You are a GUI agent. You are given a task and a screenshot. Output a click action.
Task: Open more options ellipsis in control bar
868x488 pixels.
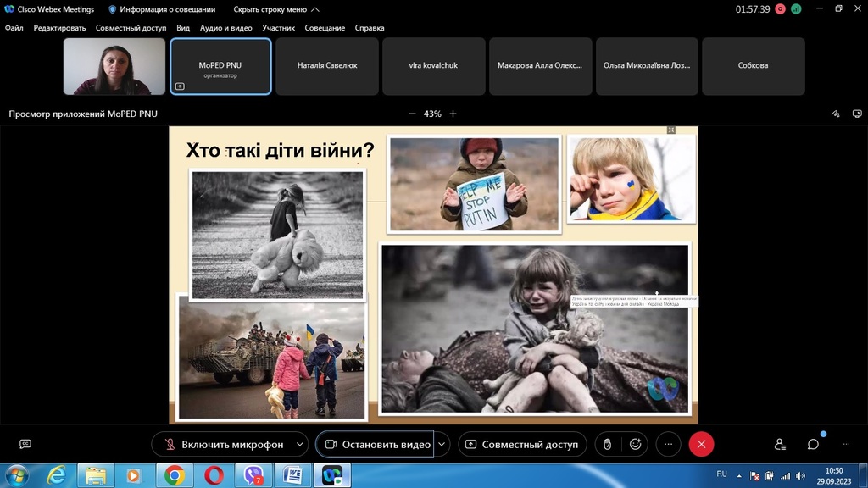coord(668,444)
